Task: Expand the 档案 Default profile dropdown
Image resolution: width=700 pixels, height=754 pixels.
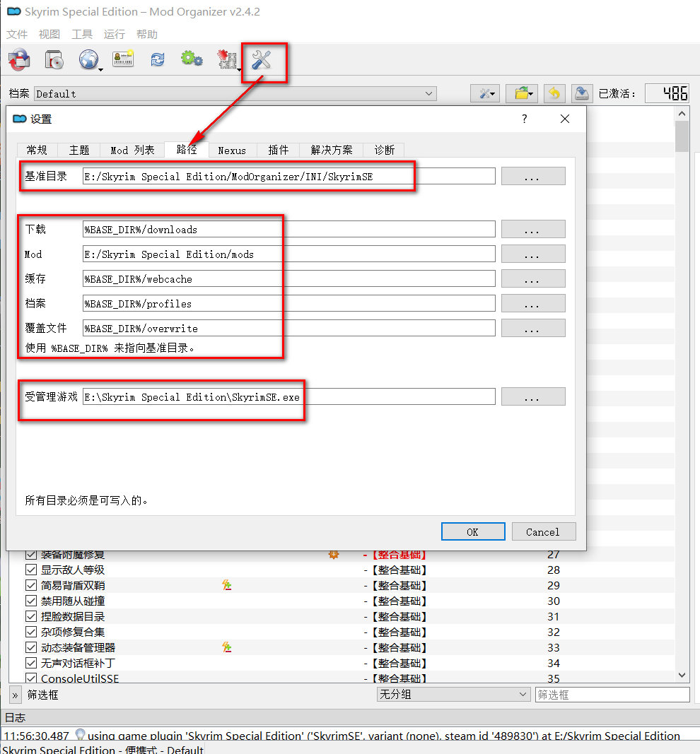Action: point(235,93)
